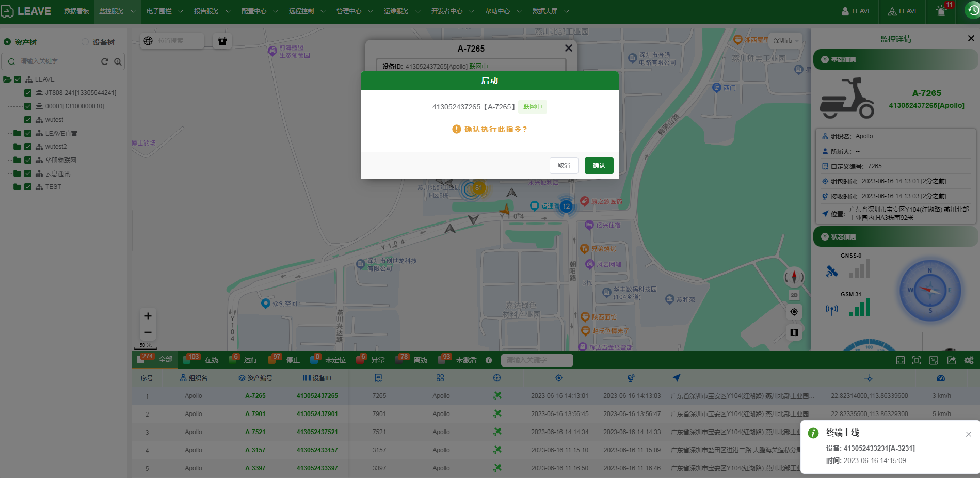Select the 设备树 radio option

86,42
